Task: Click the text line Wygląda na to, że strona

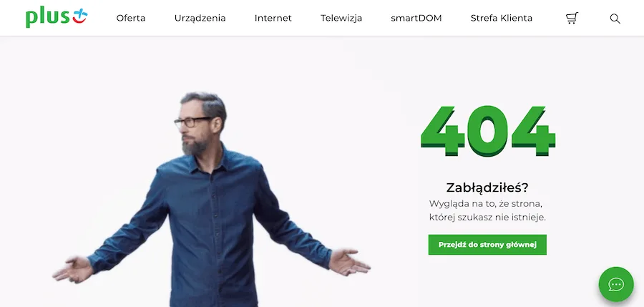Action: (x=487, y=203)
